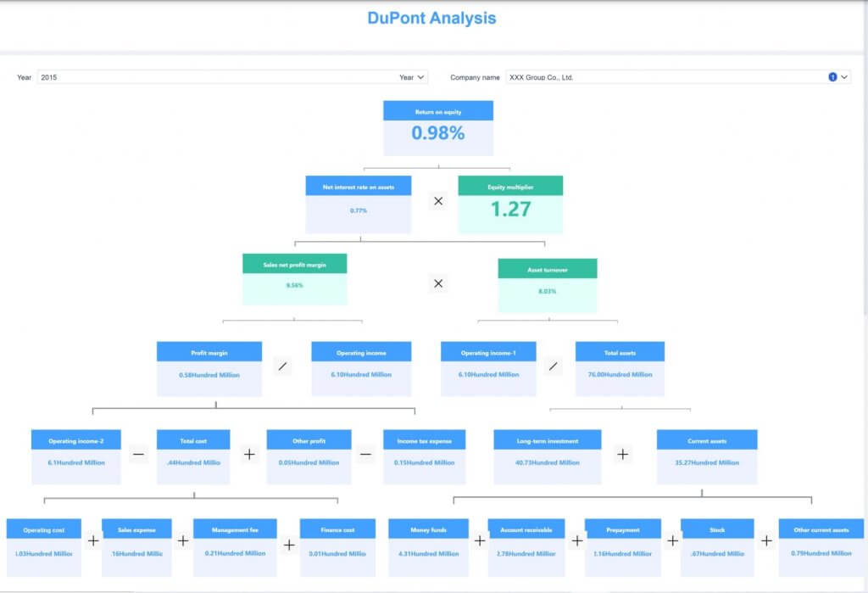Image resolution: width=868 pixels, height=593 pixels.
Task: Click the Other current assets card header
Action: click(x=821, y=529)
